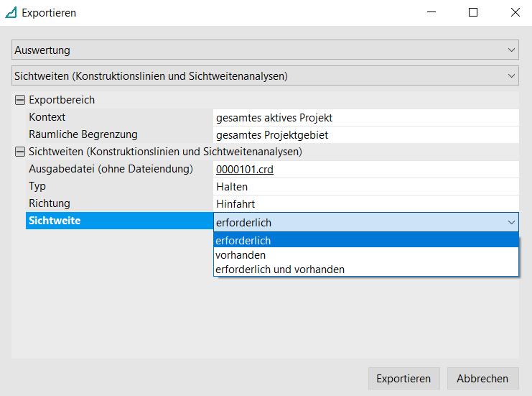
Task: Click the Exportieren app icon in title bar
Action: coord(11,13)
